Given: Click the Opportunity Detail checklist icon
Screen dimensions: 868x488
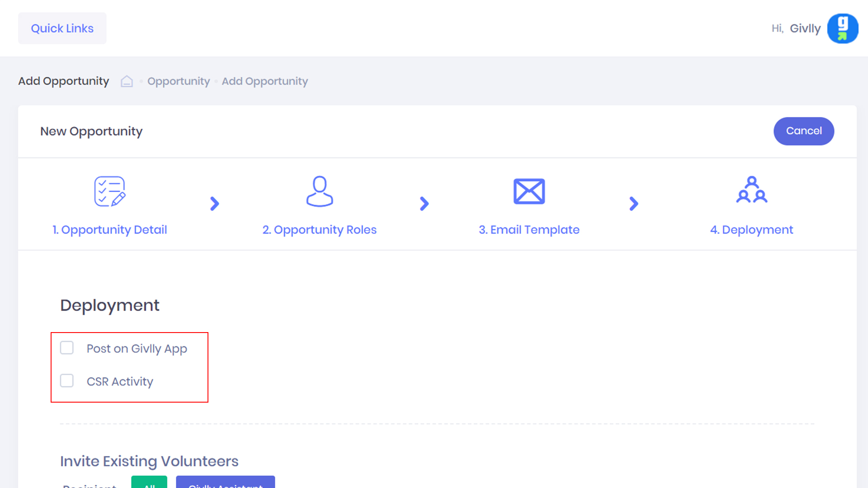Looking at the screenshot, I should 109,192.
